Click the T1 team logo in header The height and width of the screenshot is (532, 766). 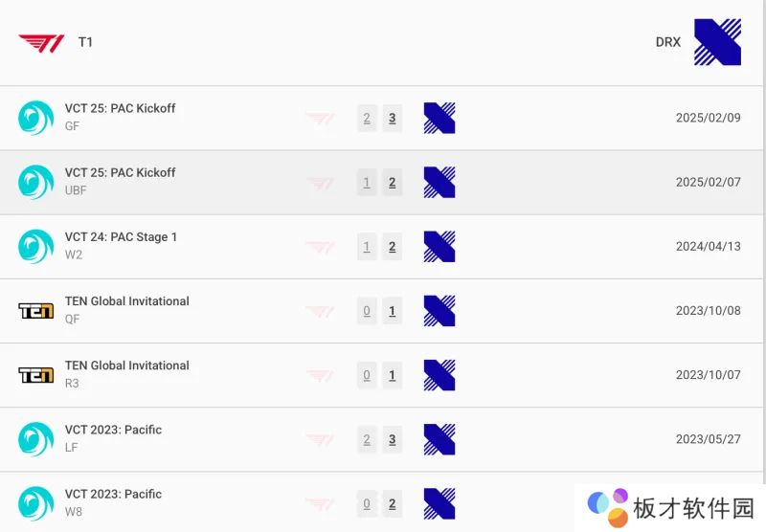(x=41, y=42)
